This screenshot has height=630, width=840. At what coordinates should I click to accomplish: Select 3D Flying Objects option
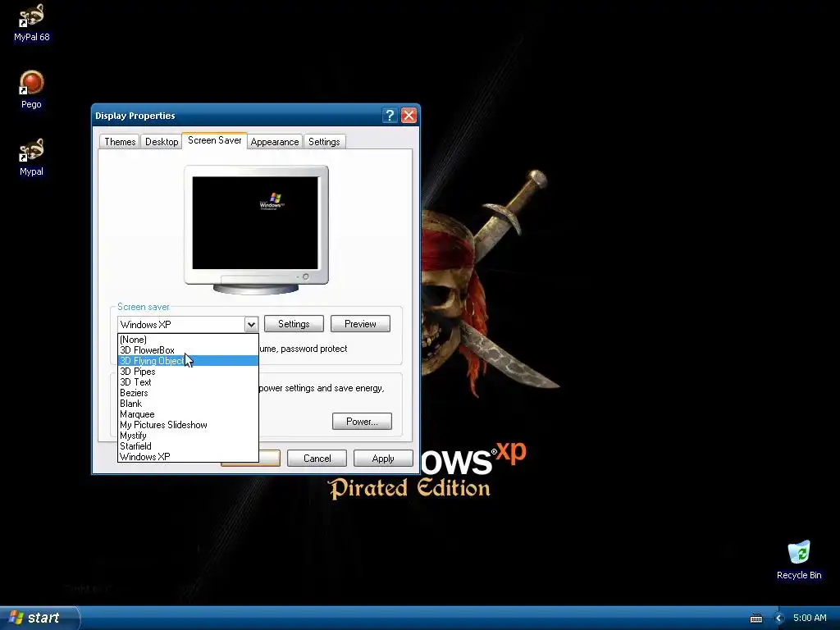click(188, 361)
